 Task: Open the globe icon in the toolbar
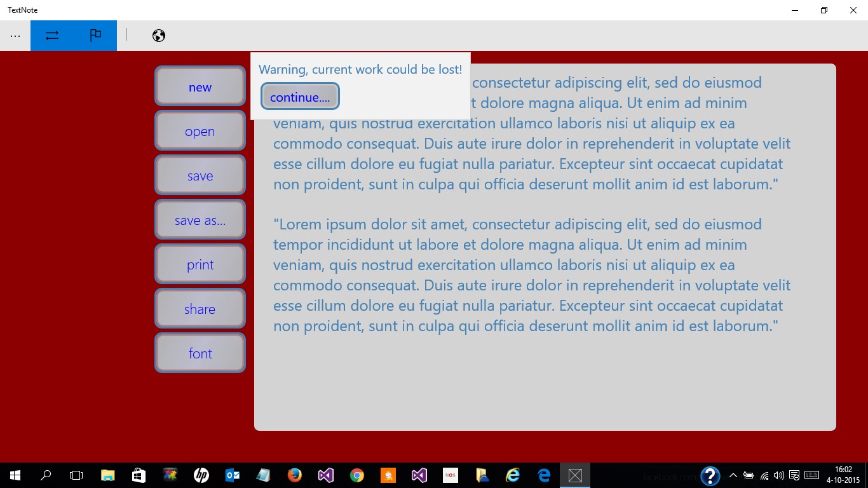[158, 35]
